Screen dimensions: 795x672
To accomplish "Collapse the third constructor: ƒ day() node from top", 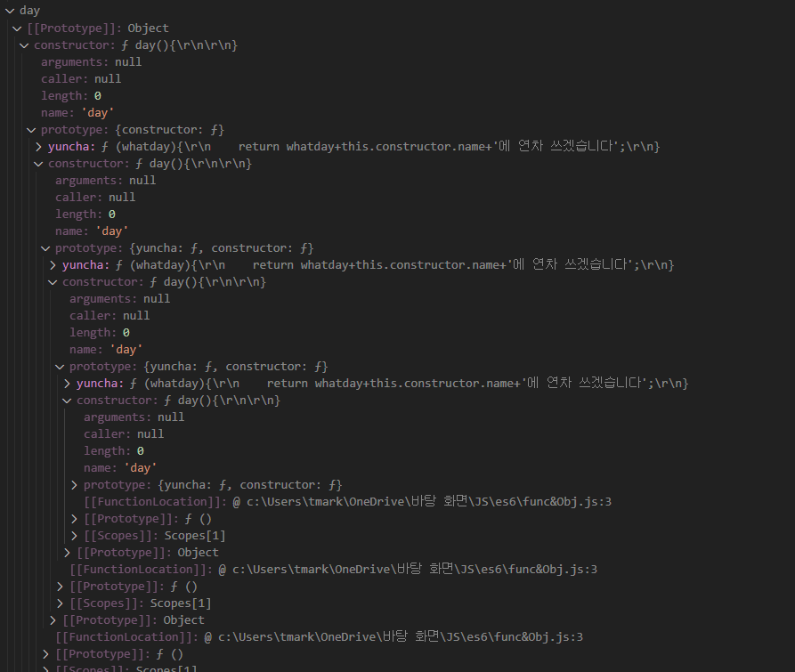I will click(53, 282).
